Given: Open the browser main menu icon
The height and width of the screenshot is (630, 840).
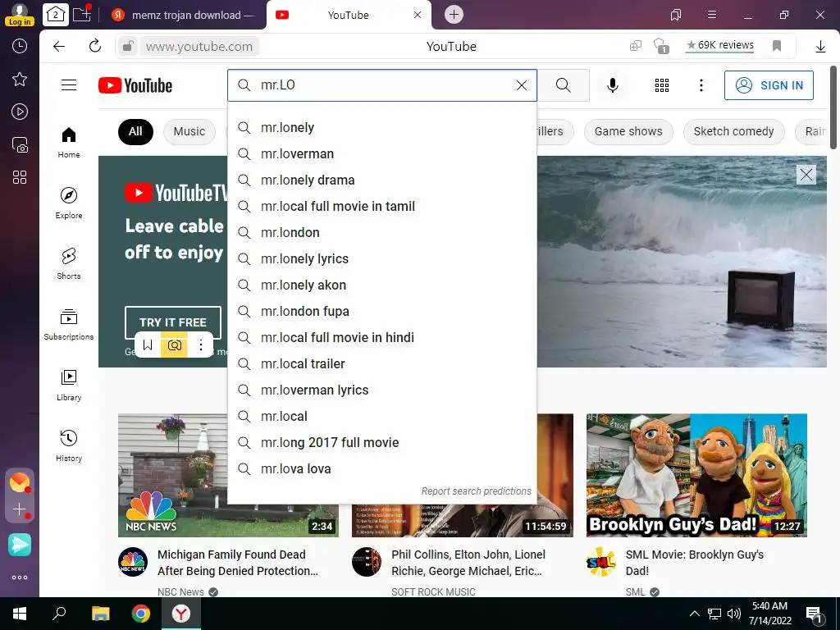Looking at the screenshot, I should tap(711, 15).
